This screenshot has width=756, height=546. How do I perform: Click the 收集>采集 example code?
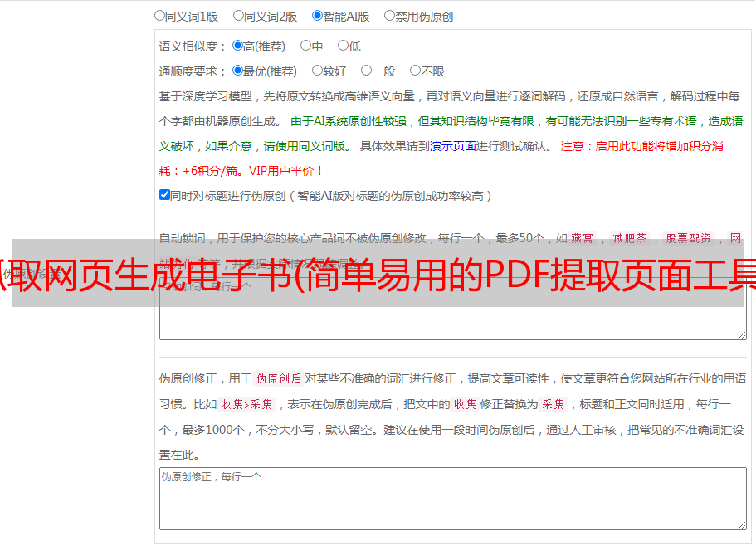pos(246,404)
